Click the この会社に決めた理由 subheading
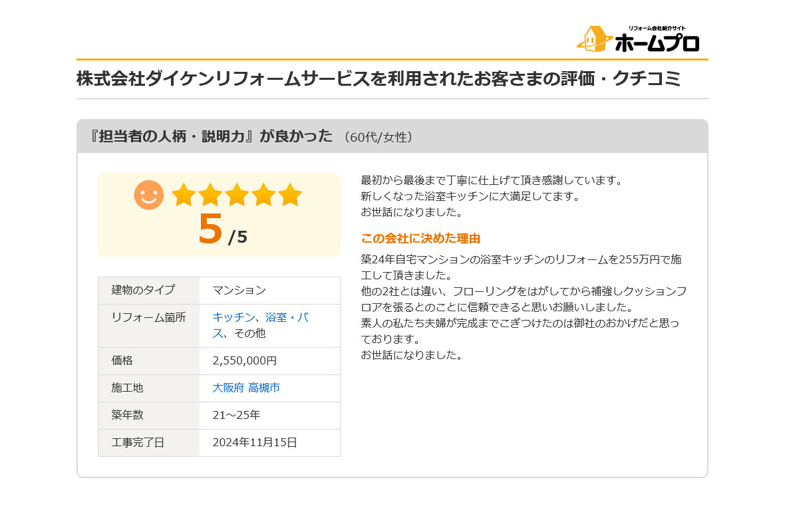 (x=420, y=238)
